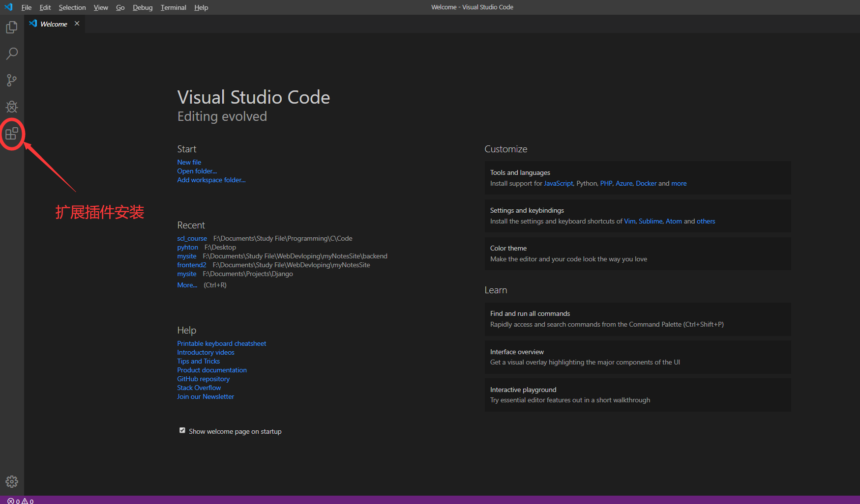Click the Open folder... link

click(197, 171)
